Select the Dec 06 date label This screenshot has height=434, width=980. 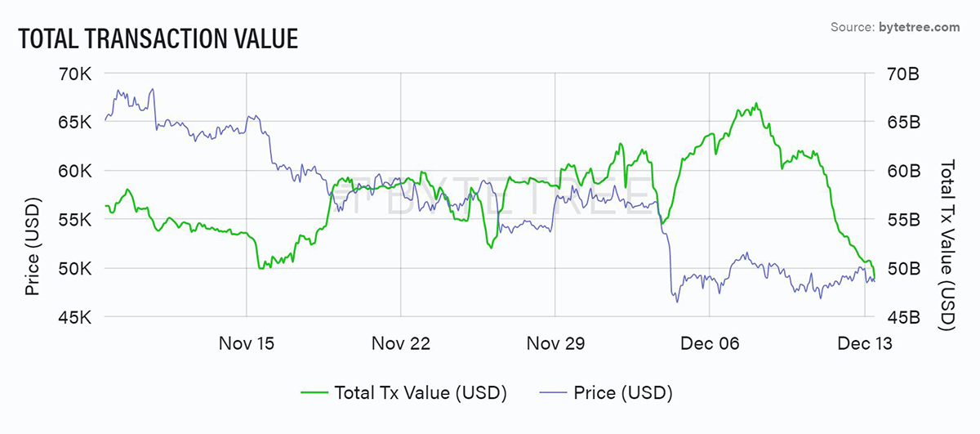(710, 343)
